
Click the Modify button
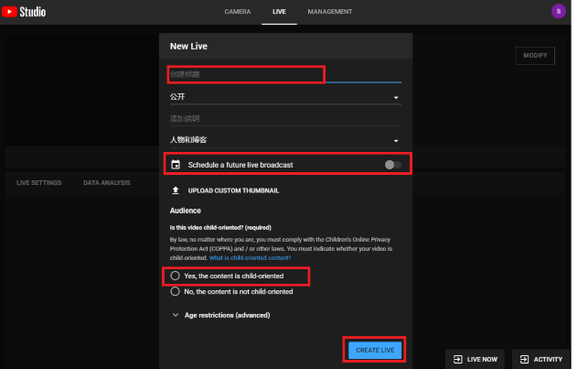point(535,56)
